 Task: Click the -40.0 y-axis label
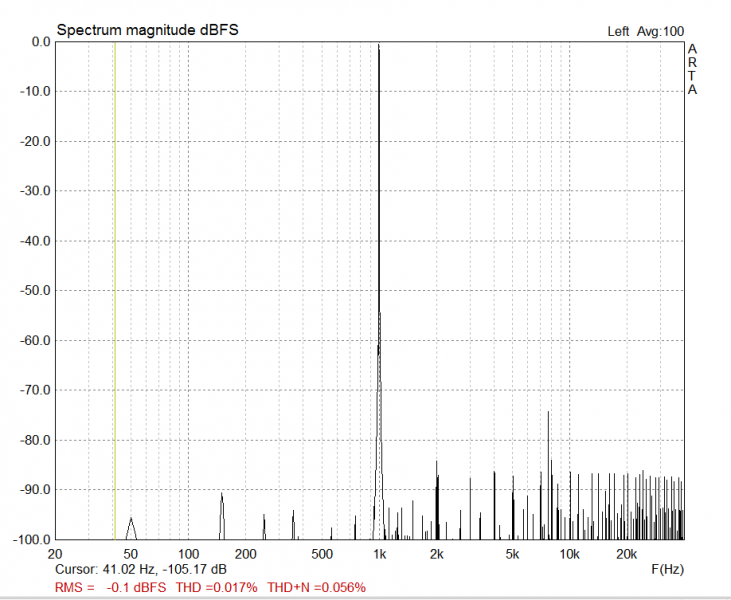(35, 241)
